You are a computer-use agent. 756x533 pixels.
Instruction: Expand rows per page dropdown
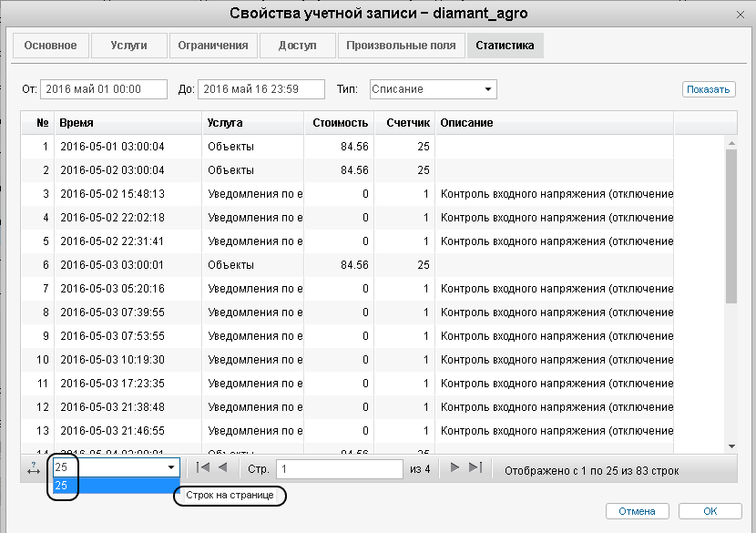tap(170, 468)
